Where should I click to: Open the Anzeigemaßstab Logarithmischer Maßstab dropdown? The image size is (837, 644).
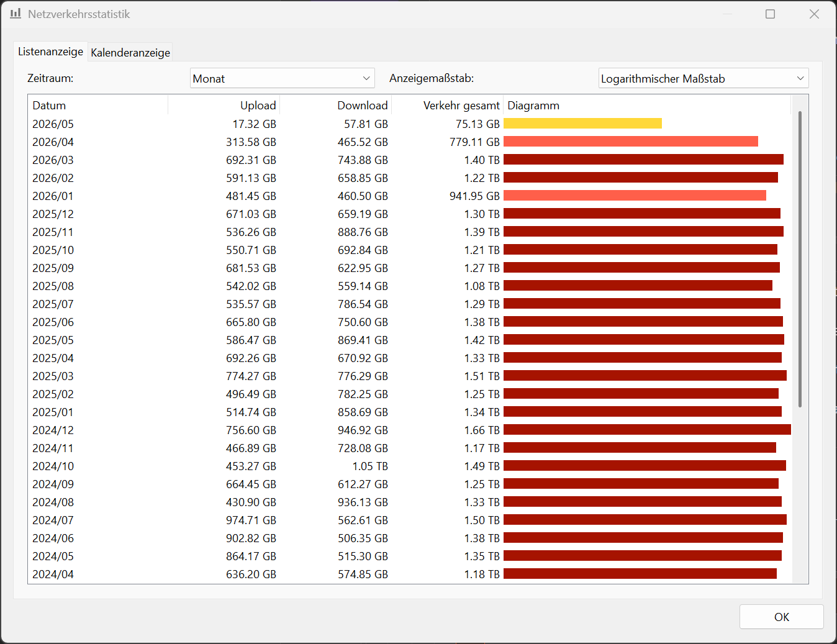tap(704, 78)
